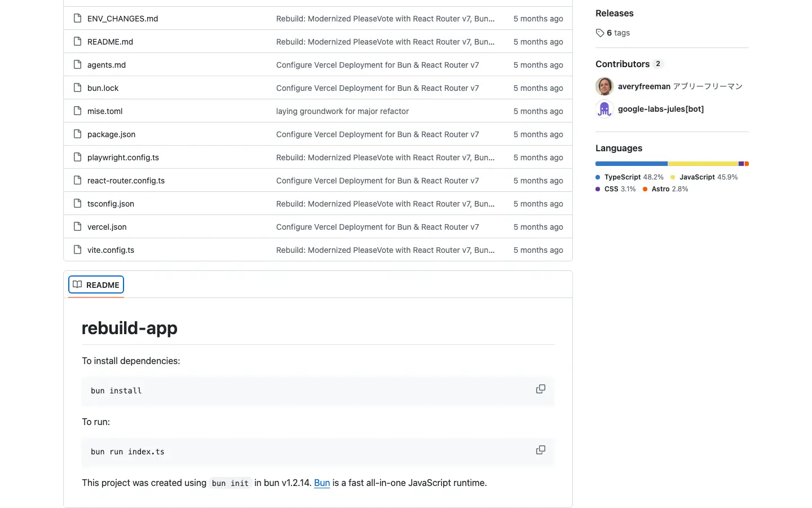Click the 'bun init' inline code
The height and width of the screenshot is (508, 812).
pos(230,483)
